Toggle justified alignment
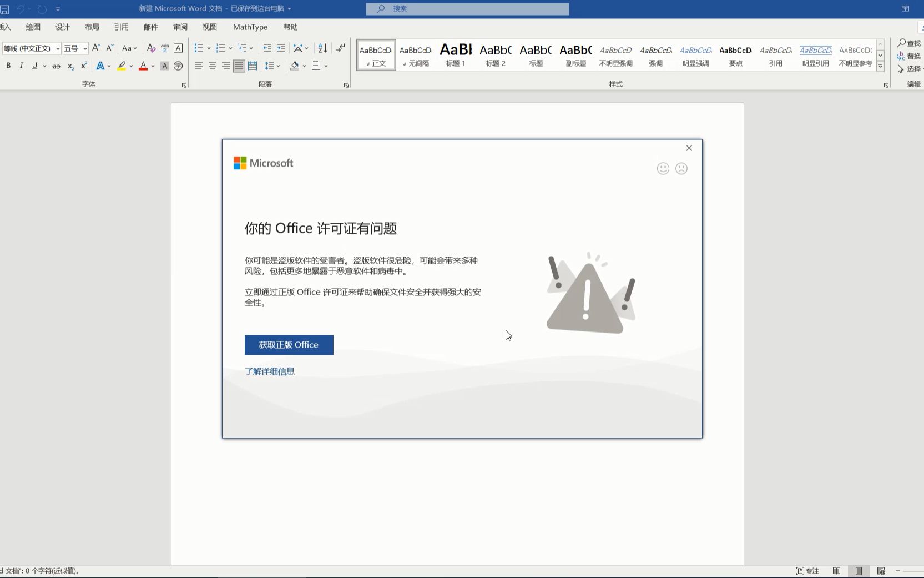The image size is (924, 578). click(x=239, y=66)
